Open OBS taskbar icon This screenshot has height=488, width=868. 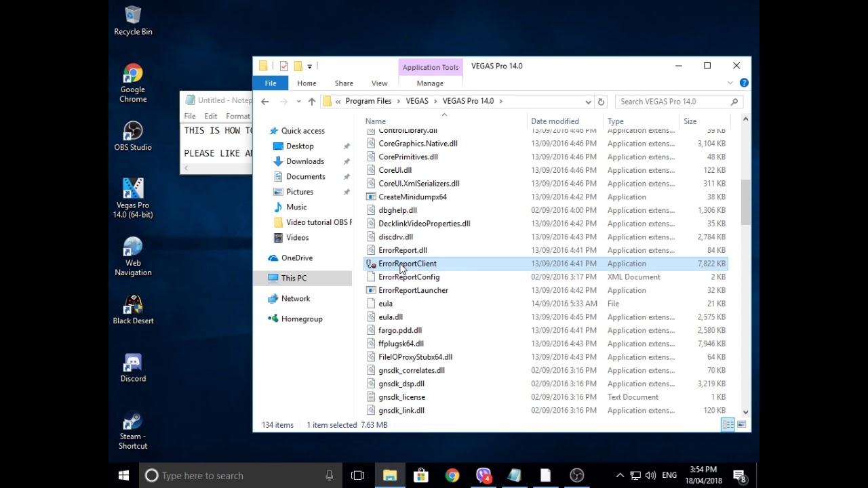coord(577,476)
